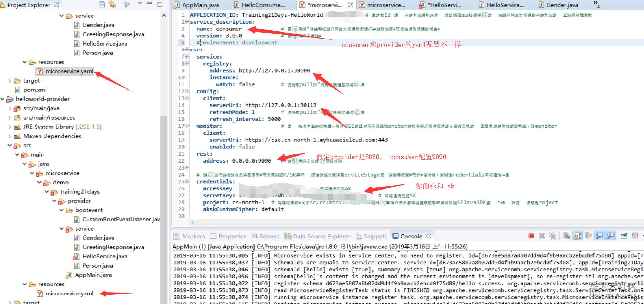The width and height of the screenshot is (644, 304).
Task: Switch to the AppMain.java editor tab
Action: point(196,5)
